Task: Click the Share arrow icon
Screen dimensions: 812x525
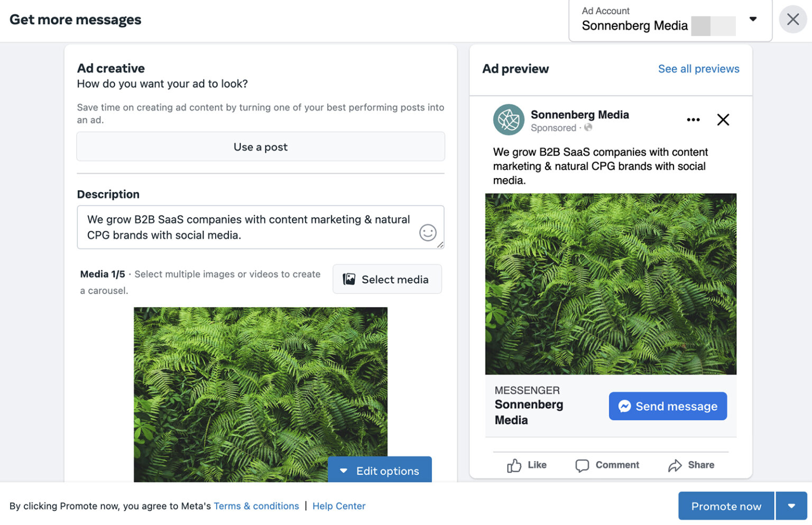Action: [x=675, y=464]
